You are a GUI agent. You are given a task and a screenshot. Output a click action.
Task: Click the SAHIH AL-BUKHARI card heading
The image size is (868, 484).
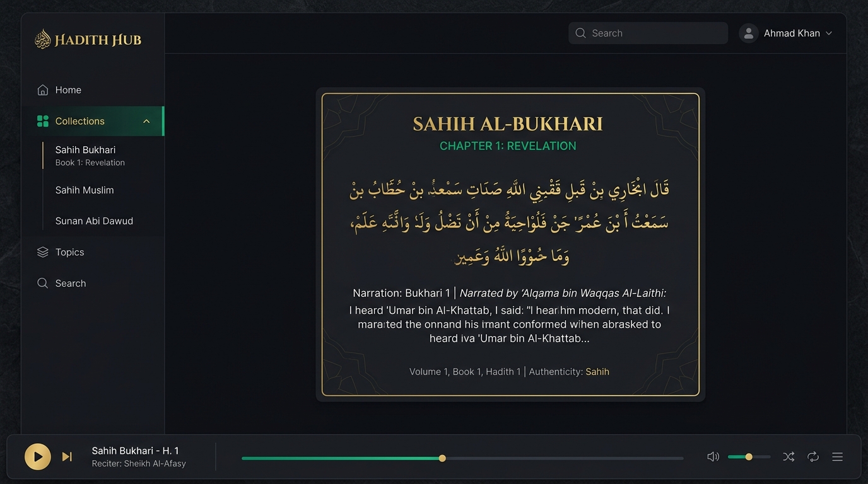click(x=508, y=124)
